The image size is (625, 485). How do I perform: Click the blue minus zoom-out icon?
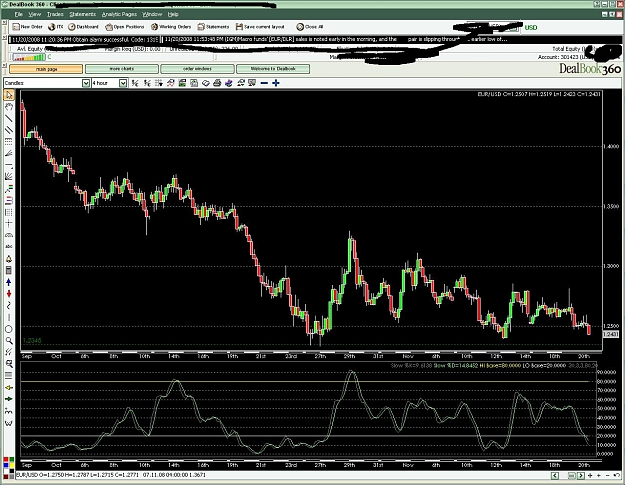[264, 83]
